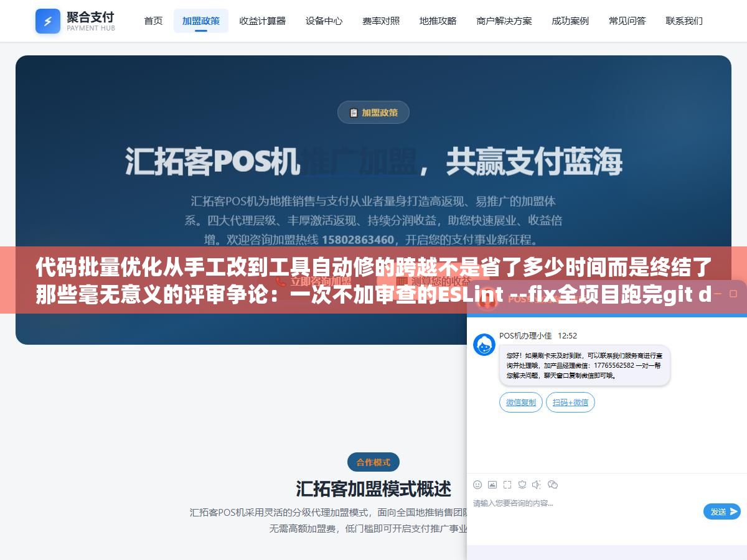Open the emoji picker in chat toolbar

pos(477,485)
